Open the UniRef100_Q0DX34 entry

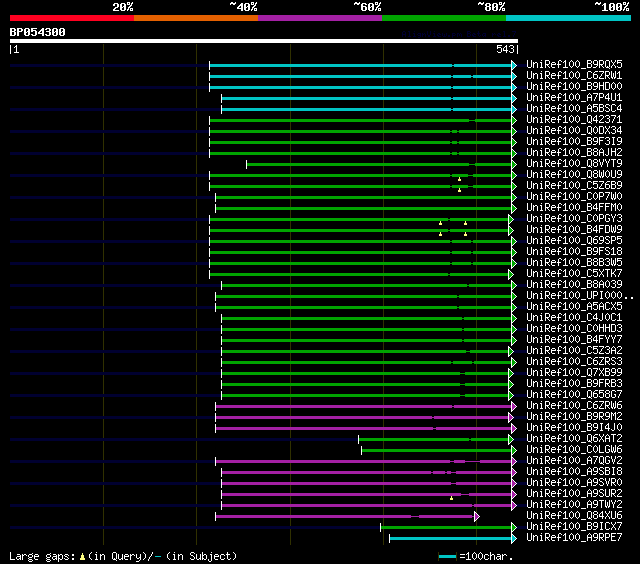pyautogui.click(x=574, y=131)
